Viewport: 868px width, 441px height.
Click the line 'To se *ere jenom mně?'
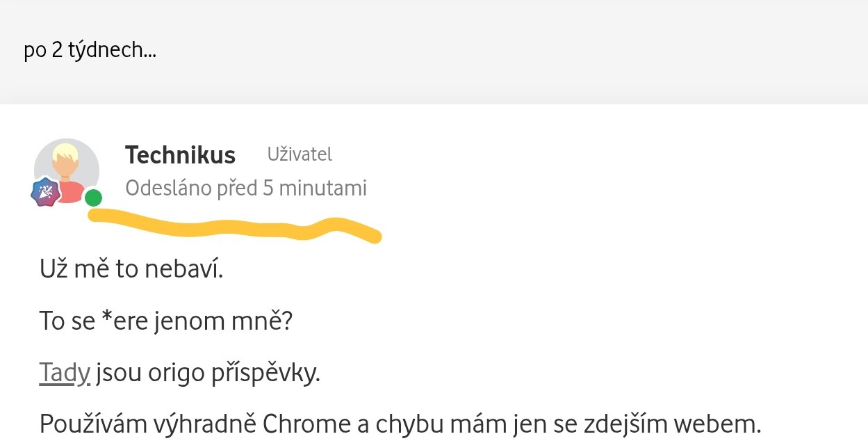click(165, 321)
